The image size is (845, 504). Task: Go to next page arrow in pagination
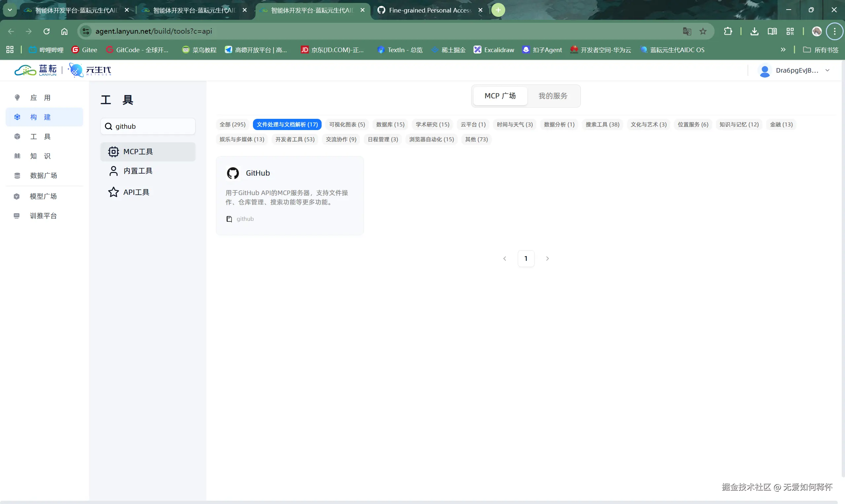pos(547,258)
